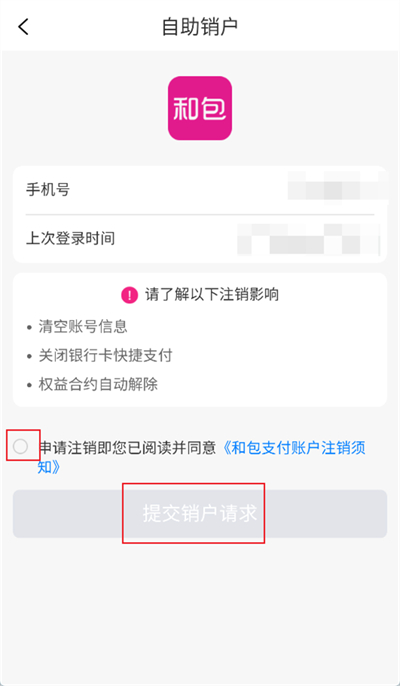Tap 请了解以下注销影响 heading

(x=212, y=295)
